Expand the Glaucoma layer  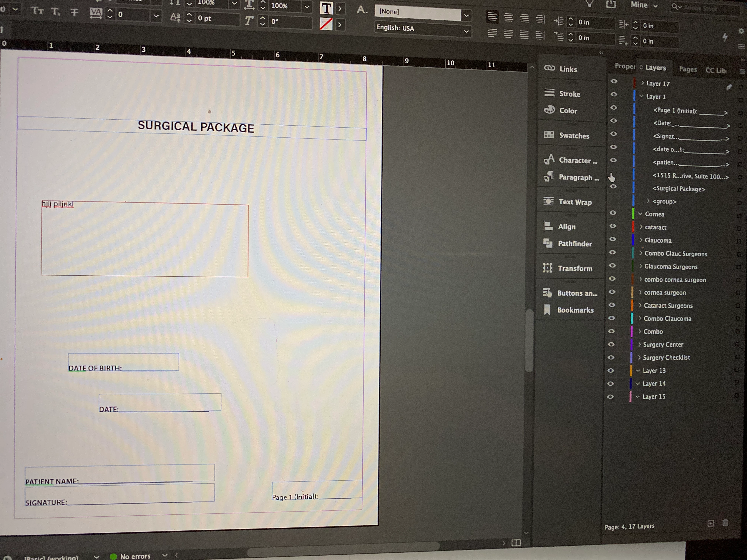pos(641,240)
